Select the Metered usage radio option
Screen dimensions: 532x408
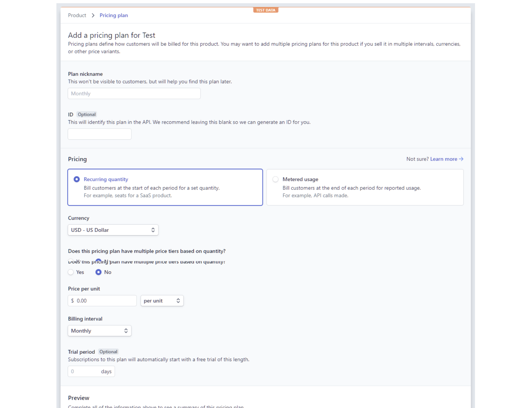click(x=275, y=179)
